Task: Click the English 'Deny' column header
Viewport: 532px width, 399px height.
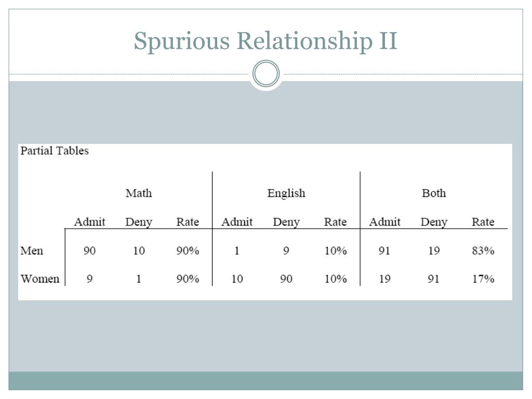Action: [x=286, y=222]
